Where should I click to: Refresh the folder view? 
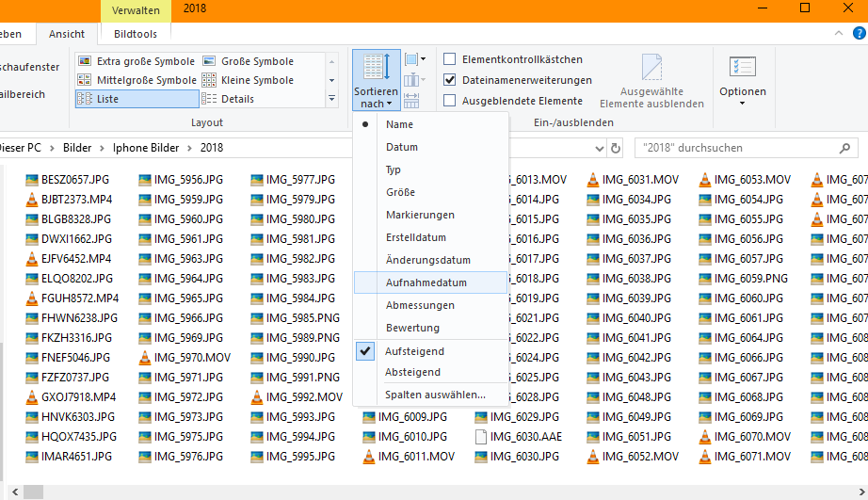point(616,149)
